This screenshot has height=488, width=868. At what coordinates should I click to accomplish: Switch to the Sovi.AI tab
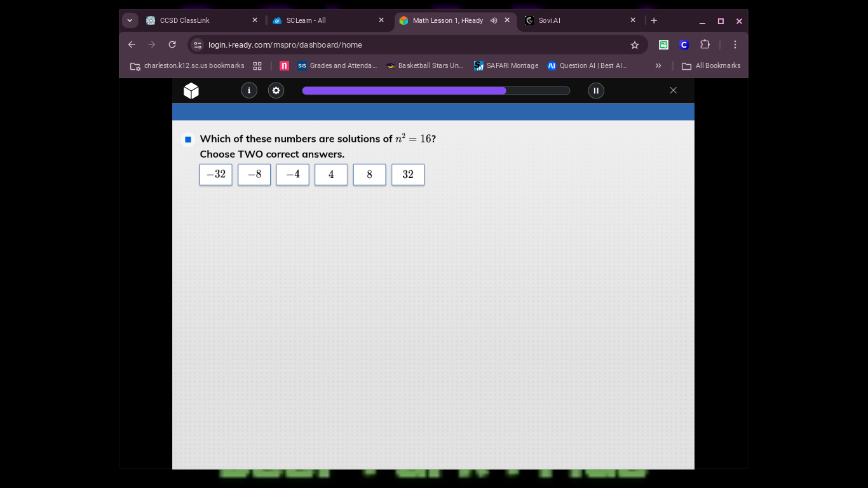coord(575,20)
